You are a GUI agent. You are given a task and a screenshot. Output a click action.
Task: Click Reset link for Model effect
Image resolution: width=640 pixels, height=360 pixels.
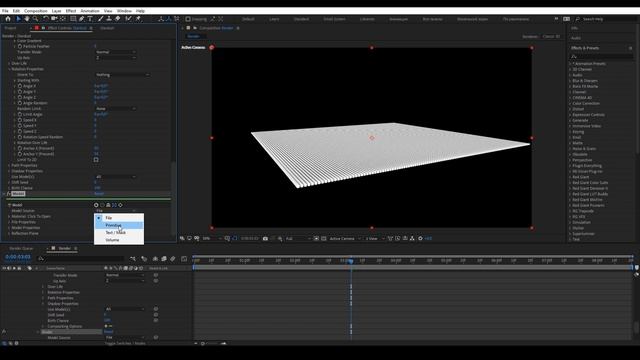point(99,194)
